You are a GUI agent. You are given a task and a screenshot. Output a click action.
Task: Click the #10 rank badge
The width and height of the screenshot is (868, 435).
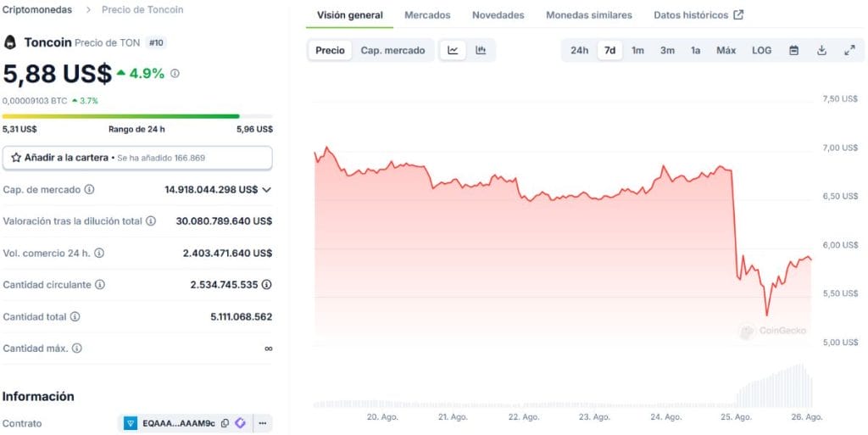coord(156,42)
